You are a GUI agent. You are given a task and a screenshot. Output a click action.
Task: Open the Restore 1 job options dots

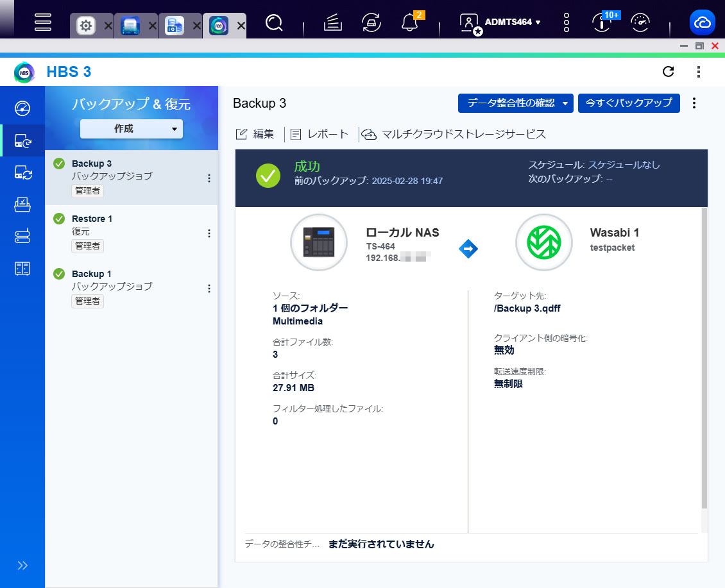coord(209,233)
